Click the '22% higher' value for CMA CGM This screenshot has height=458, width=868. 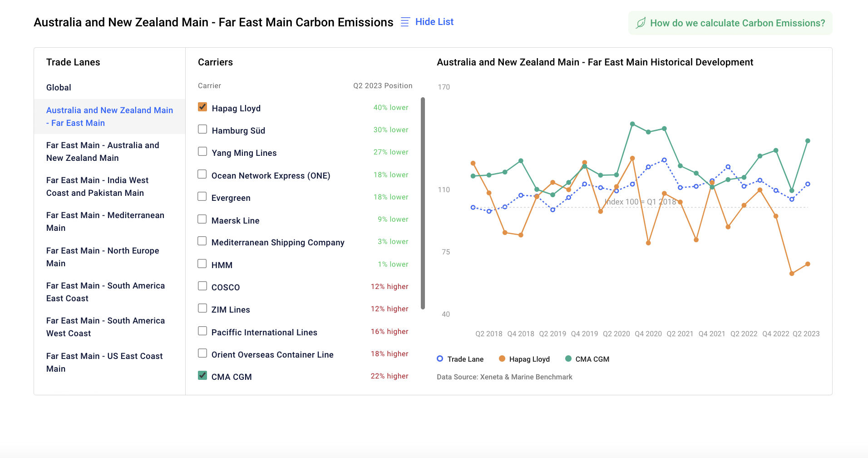tap(390, 376)
